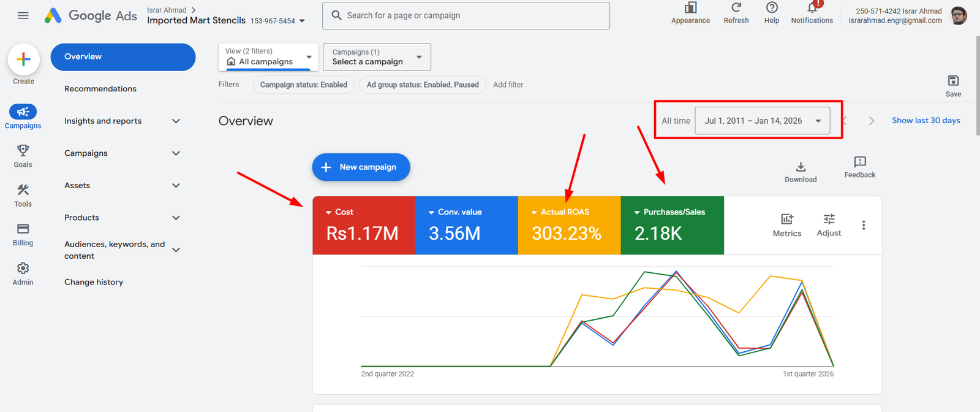Open the date range dropdown
Screen dimensions: 980x412
tap(763, 121)
